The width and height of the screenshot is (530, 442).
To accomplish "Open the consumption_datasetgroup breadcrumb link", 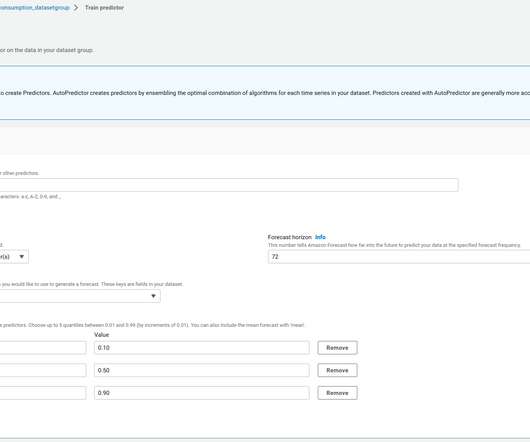I will pyautogui.click(x=34, y=7).
